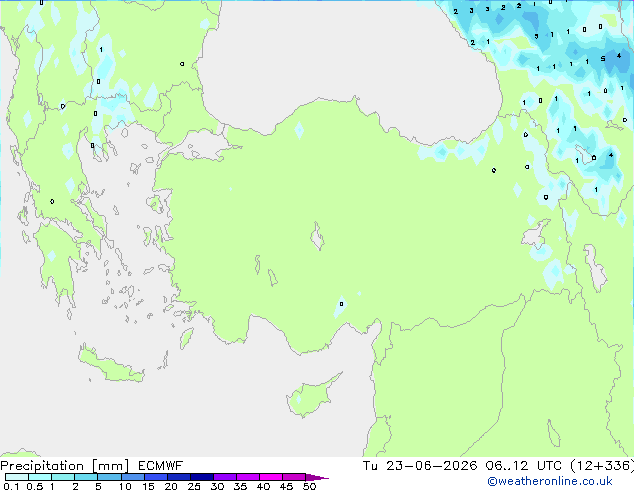The image size is (634, 490).
Task: Click the 35–40 mm legend color box
Action: [248, 477]
